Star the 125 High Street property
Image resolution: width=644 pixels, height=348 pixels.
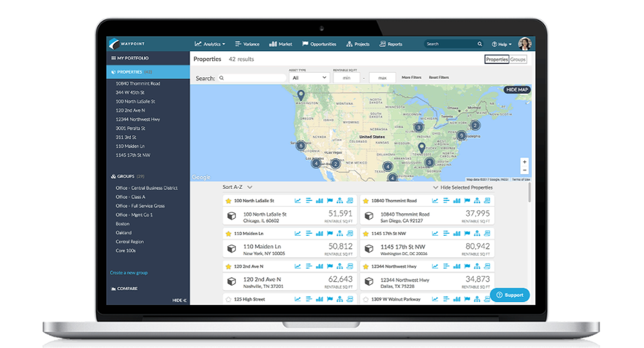(229, 300)
